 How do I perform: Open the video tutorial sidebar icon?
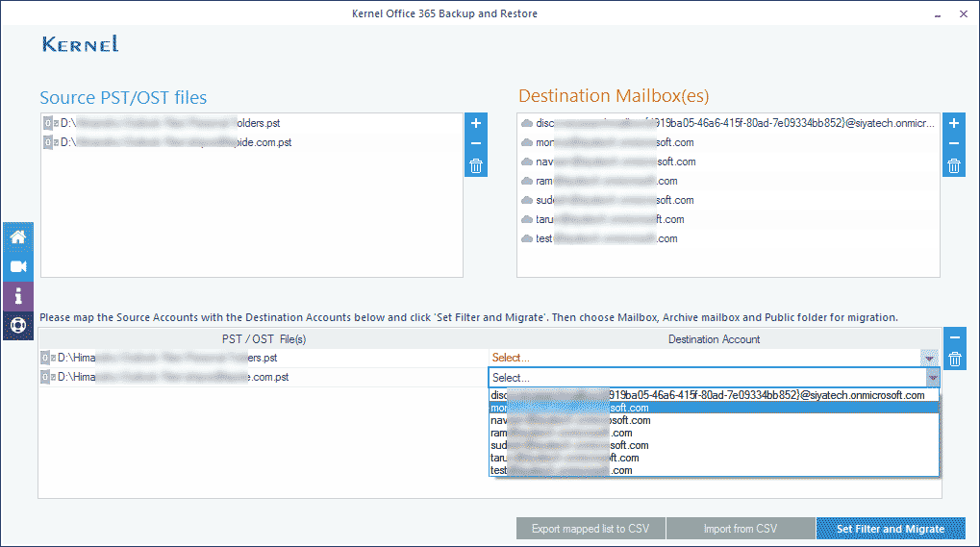18,266
